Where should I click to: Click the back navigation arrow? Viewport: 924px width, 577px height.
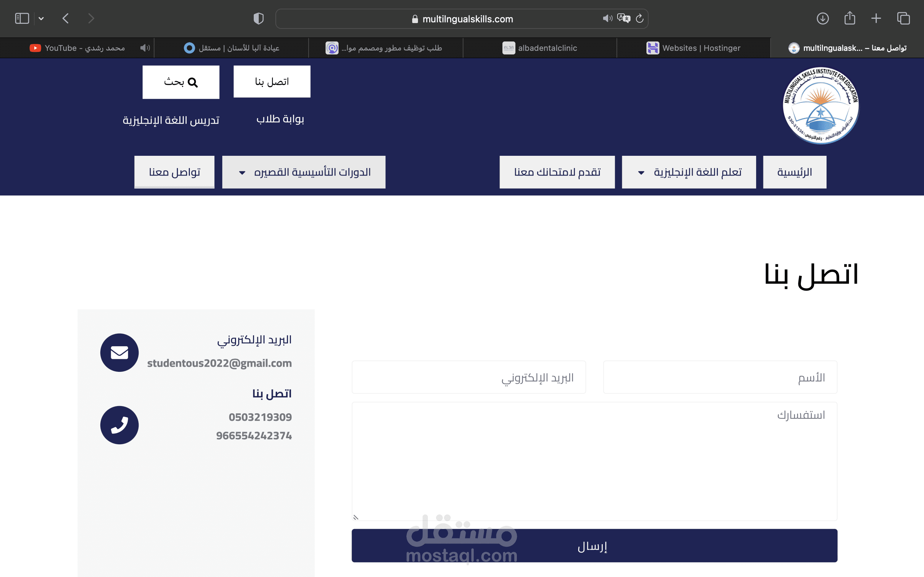pos(66,18)
